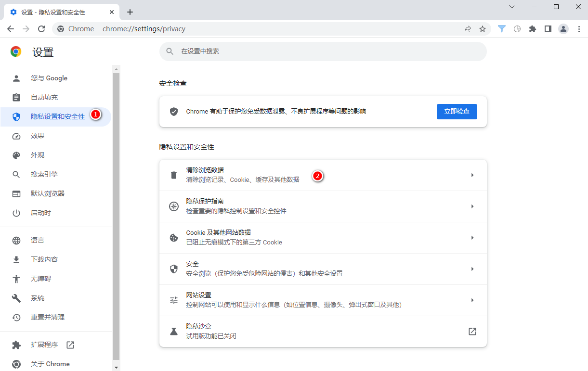Image resolution: width=588 pixels, height=371 pixels.
Task: Open 外观 settings section
Action: click(56, 155)
